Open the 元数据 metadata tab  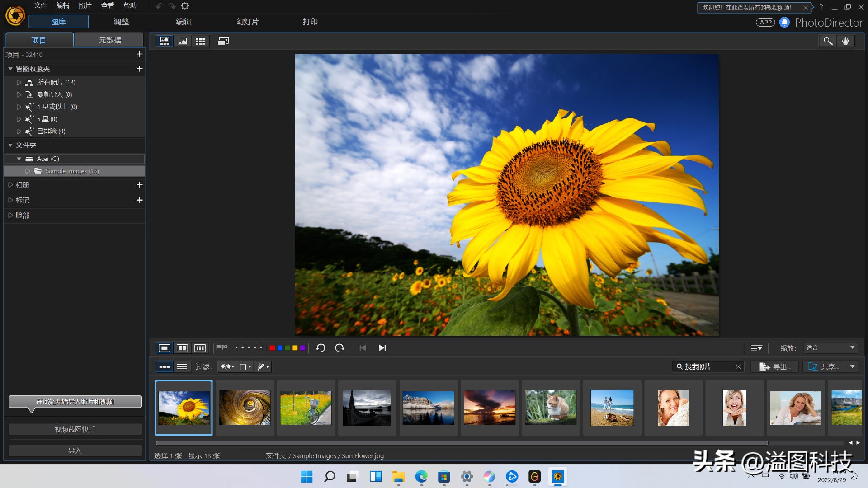(x=109, y=40)
